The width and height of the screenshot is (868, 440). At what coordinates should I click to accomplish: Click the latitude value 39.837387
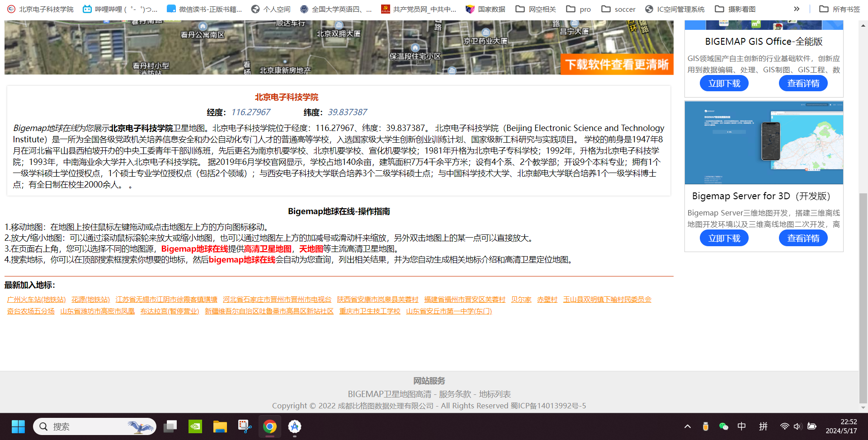(348, 112)
